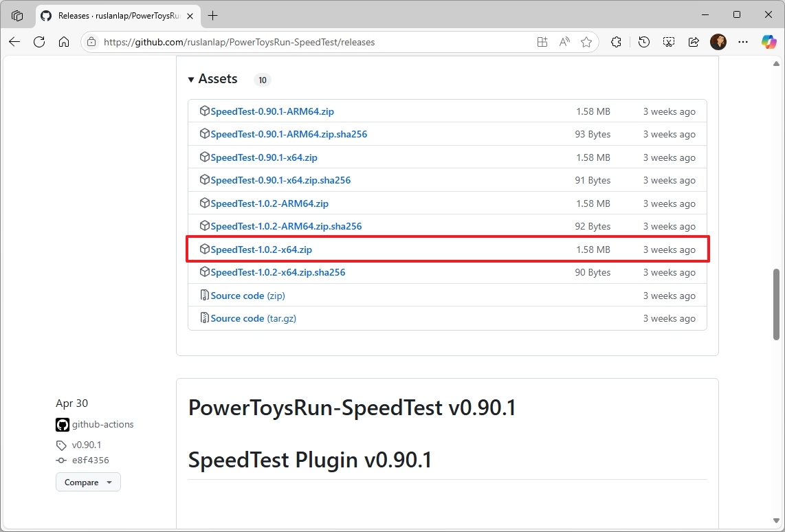The image size is (785, 532).
Task: Download SpeedTest-1.0.2-ARM64.zip
Action: point(269,203)
